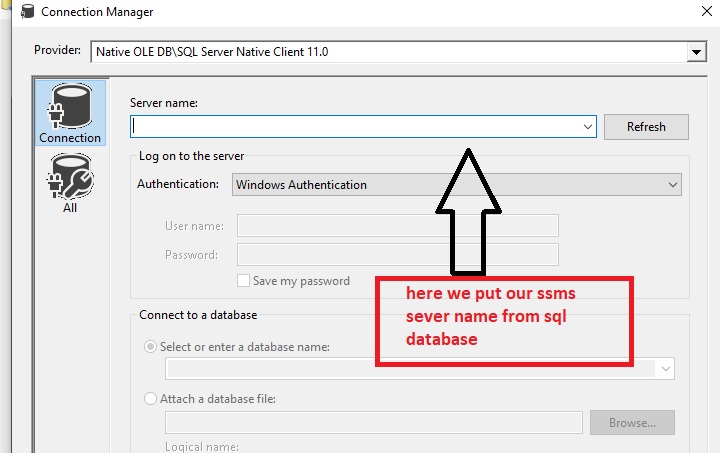Open the Authentication dropdown
The height and width of the screenshot is (453, 720).
coord(456,185)
